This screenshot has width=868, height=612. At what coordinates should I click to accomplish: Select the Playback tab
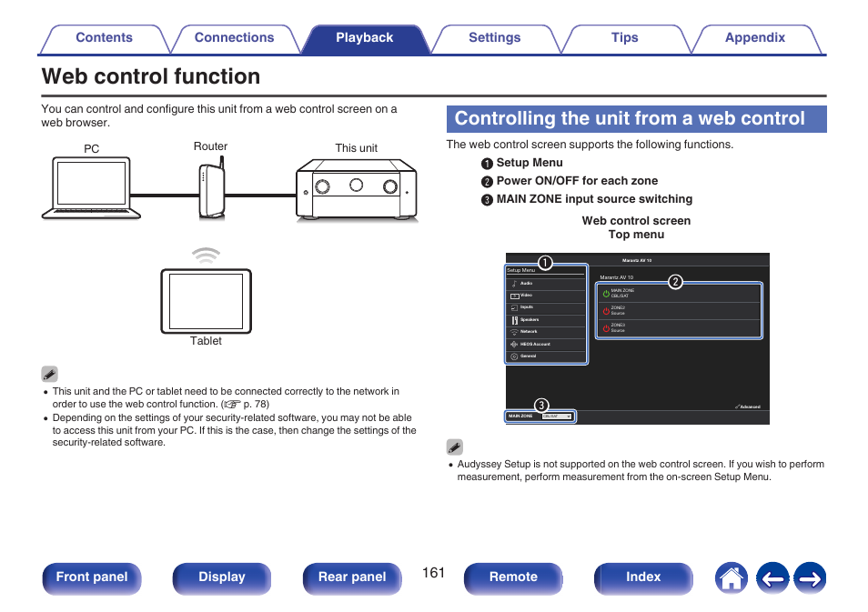click(364, 38)
